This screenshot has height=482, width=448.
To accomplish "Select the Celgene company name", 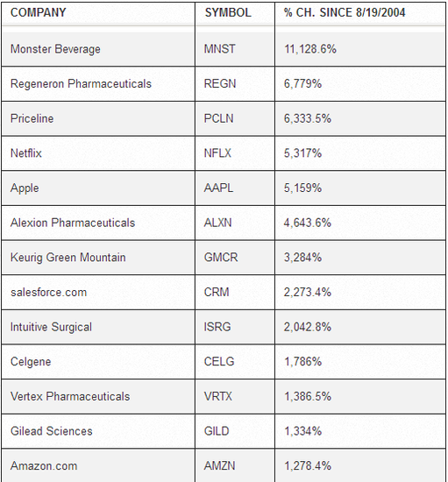I will 31,362.
